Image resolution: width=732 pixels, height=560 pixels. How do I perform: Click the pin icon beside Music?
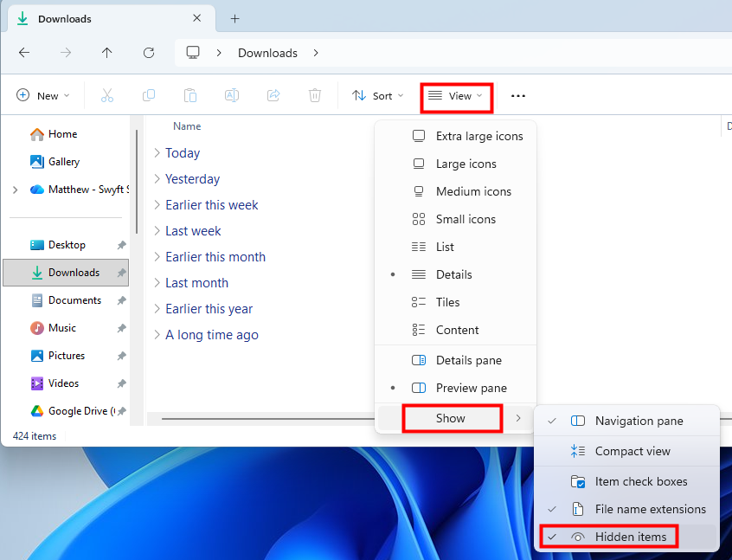pos(121,328)
